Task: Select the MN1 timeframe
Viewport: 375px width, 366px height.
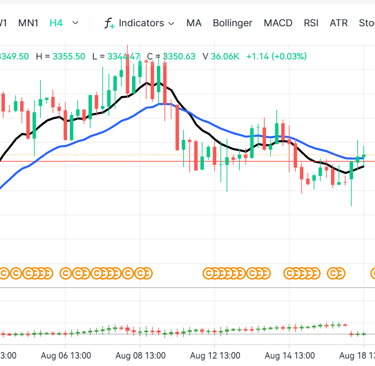Action: pyautogui.click(x=28, y=23)
